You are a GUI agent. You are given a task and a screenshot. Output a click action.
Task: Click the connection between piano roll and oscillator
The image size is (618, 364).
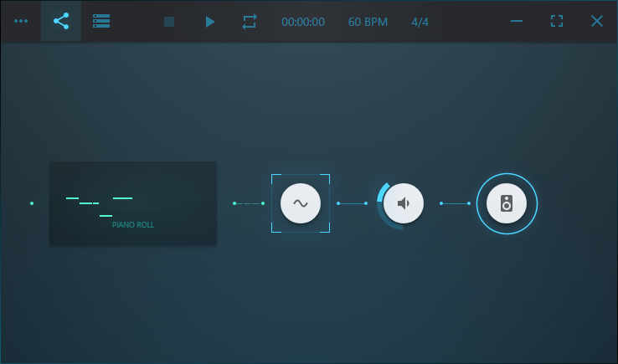(249, 203)
